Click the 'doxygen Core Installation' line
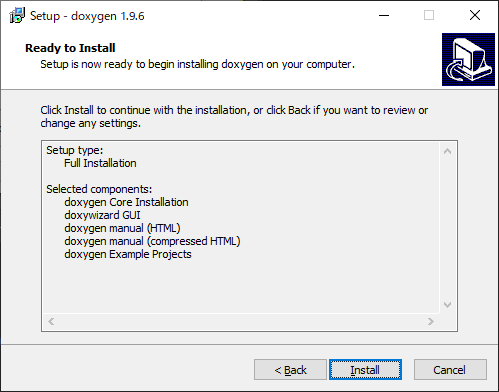 [126, 202]
